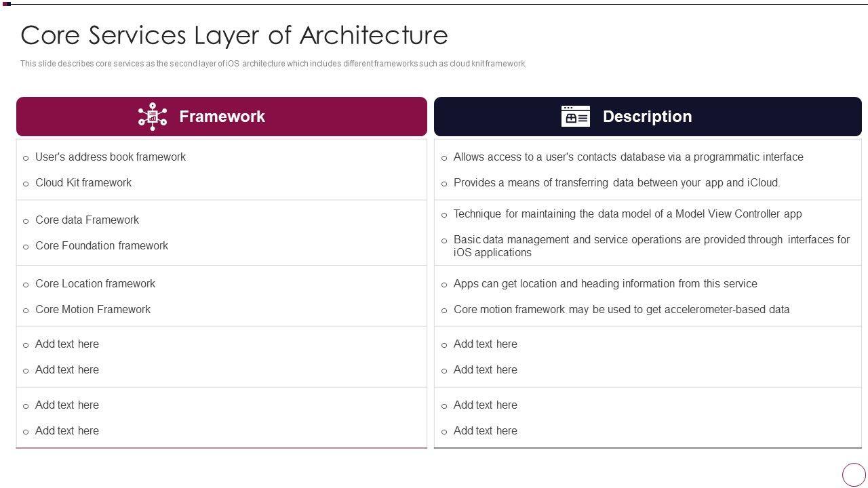Click the contacts database description line
Viewport: 868px width, 488px height.
pyautogui.click(x=628, y=157)
